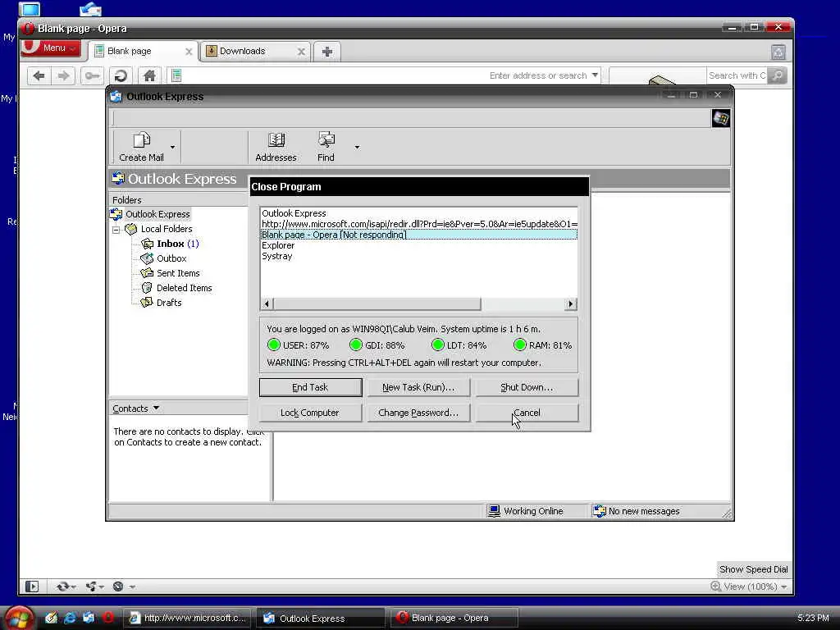Go to the home page in Opera
The image size is (840, 630).
[149, 75]
